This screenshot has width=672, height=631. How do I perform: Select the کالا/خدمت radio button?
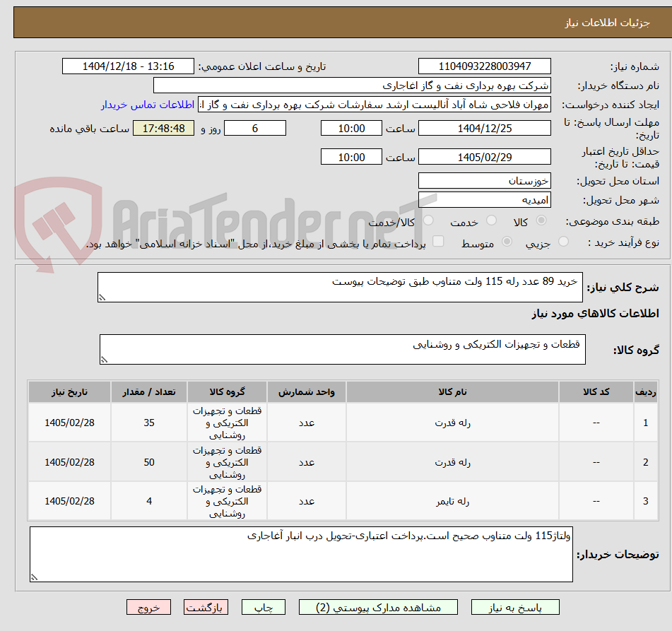[428, 220]
